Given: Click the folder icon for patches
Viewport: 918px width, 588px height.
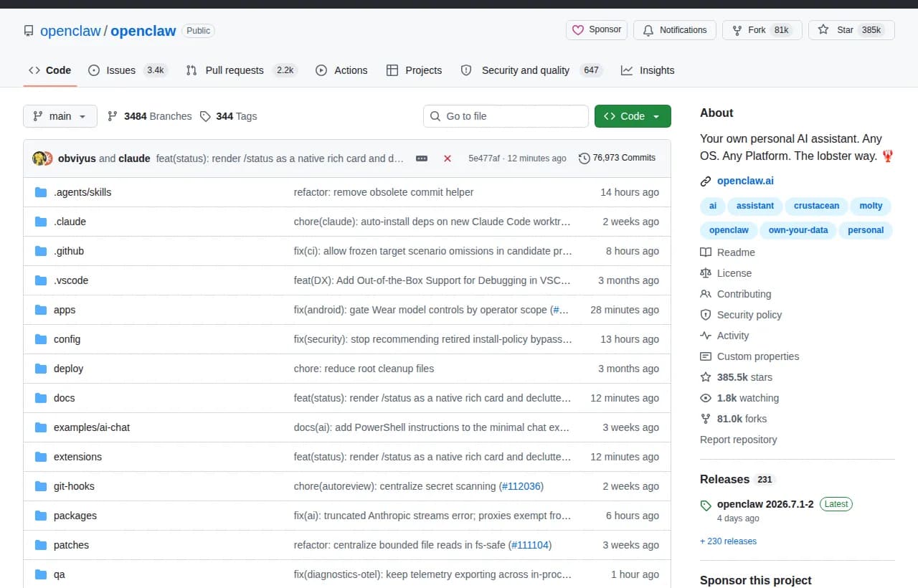Looking at the screenshot, I should tap(41, 545).
